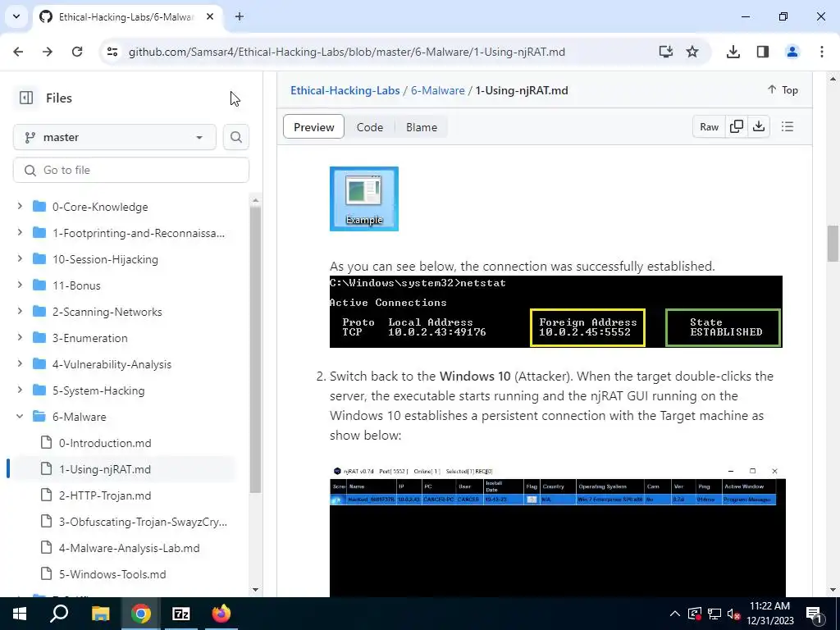Toggle Chrome side panel icon
The image size is (840, 630).
pyautogui.click(x=763, y=52)
